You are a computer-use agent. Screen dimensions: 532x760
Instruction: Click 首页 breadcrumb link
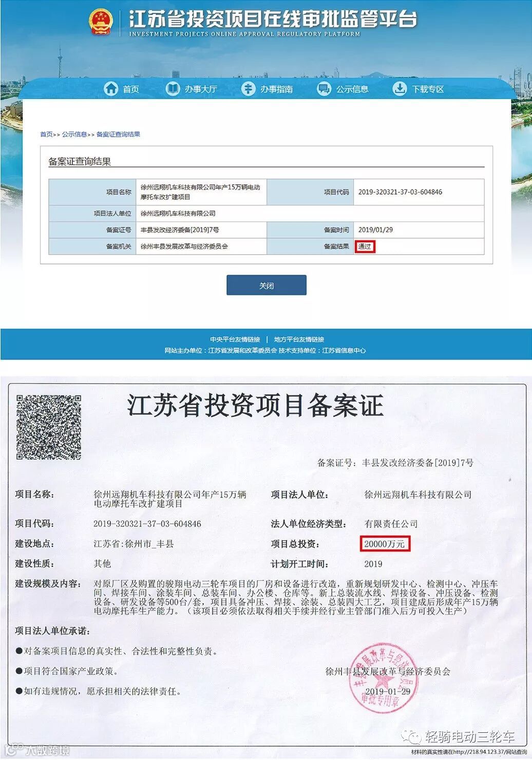[x=46, y=135]
